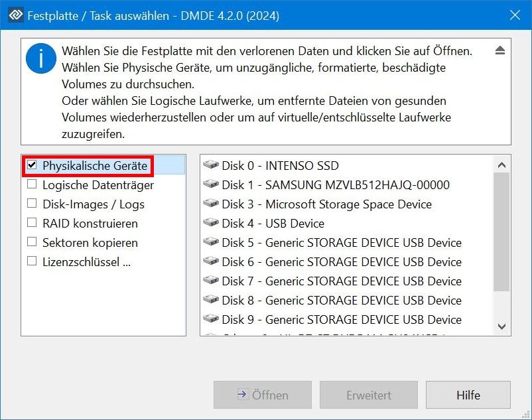The width and height of the screenshot is (532, 420).
Task: Click drive icon next to Disk 0
Action: (211, 165)
